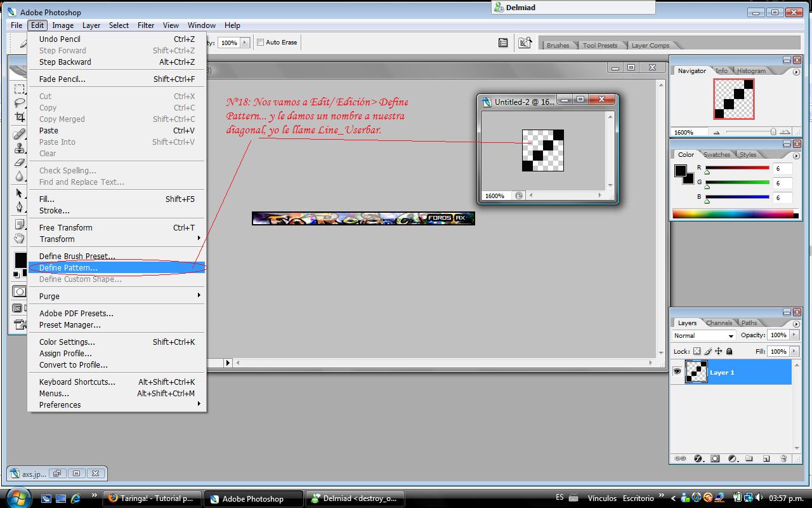Toggle lock image pixels brush icon
The image size is (812, 508).
pos(707,351)
